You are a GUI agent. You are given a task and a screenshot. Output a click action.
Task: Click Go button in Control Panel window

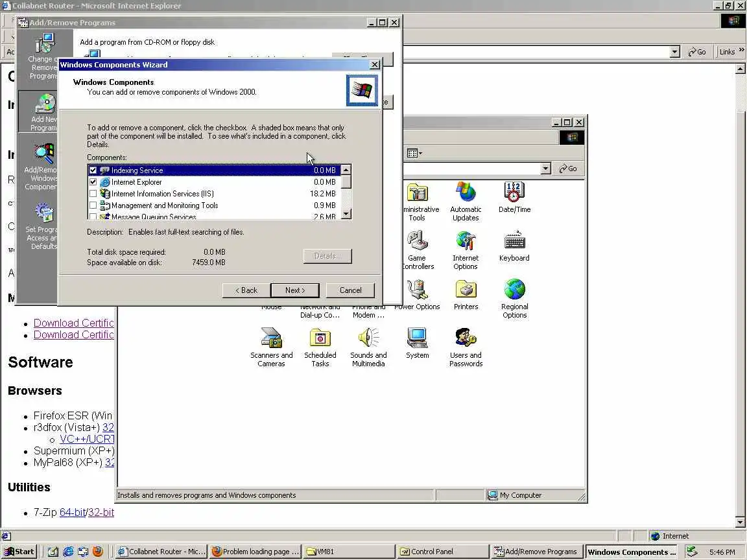[x=568, y=169]
